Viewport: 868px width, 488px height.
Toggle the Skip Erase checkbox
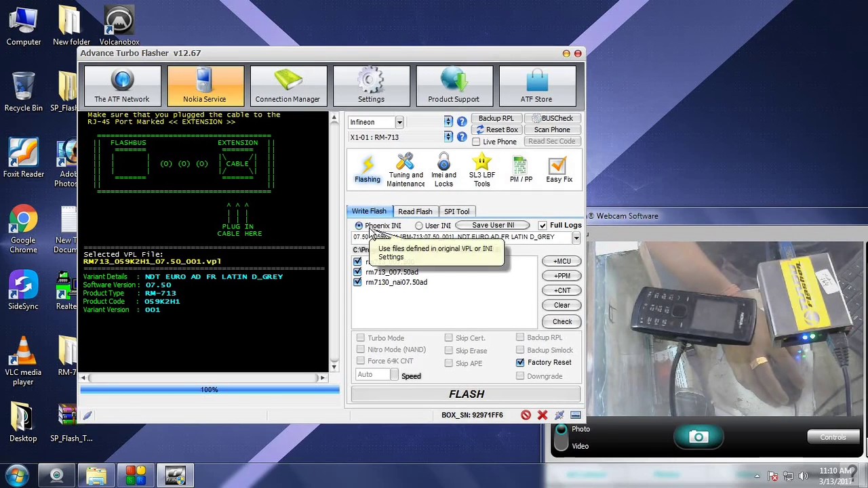point(449,350)
